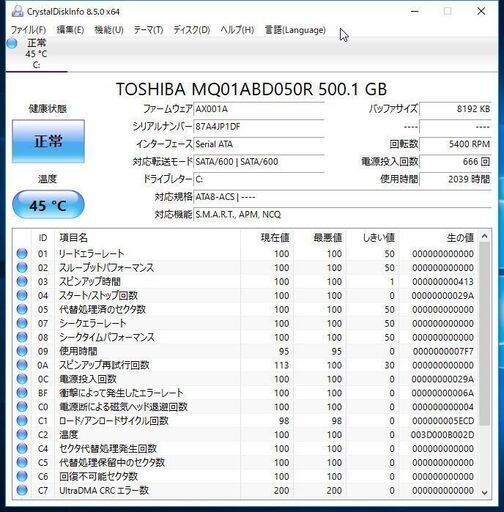Click the status icon for ID 07 row
Viewport: 504px width, 512px height.
(x=22, y=323)
